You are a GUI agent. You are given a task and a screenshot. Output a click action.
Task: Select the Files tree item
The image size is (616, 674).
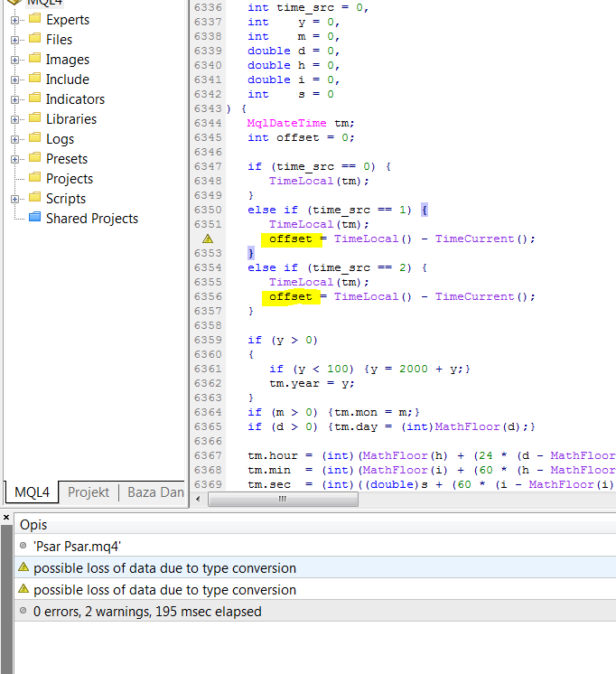60,40
